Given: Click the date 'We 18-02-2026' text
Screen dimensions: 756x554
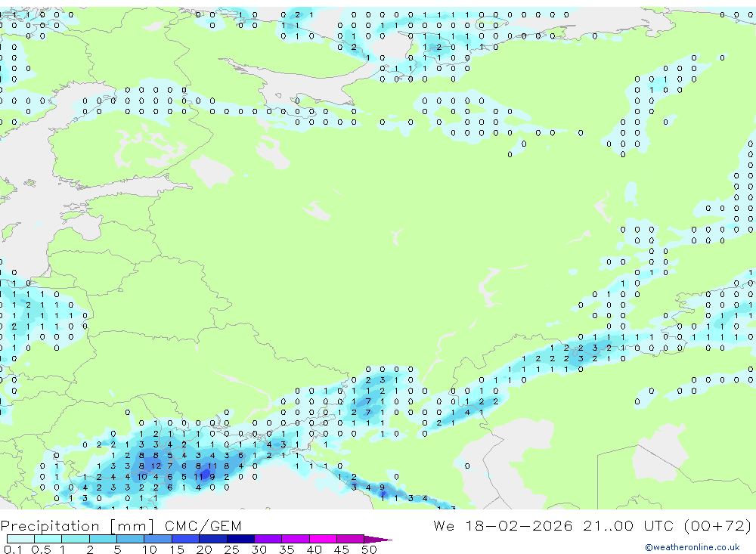Looking at the screenshot, I should (503, 526).
